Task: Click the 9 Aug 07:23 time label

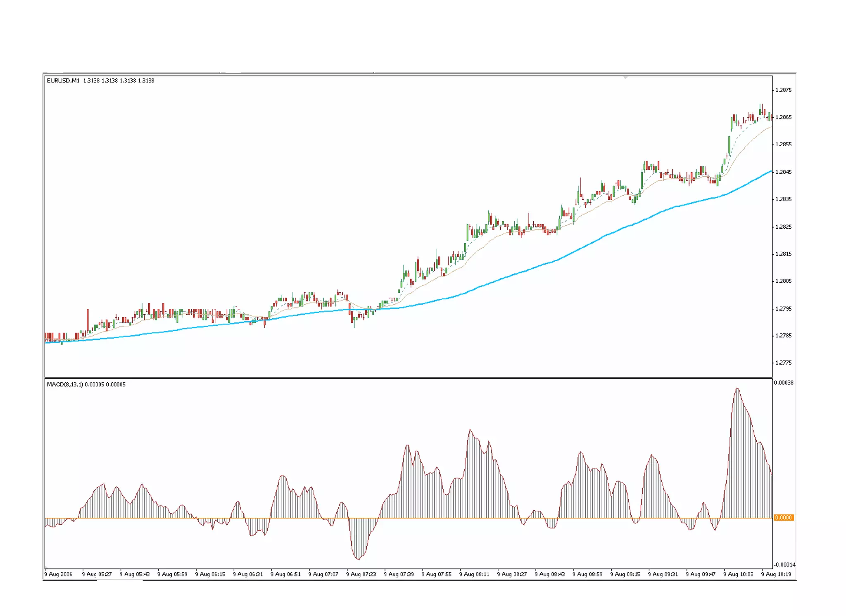Action: (x=361, y=574)
